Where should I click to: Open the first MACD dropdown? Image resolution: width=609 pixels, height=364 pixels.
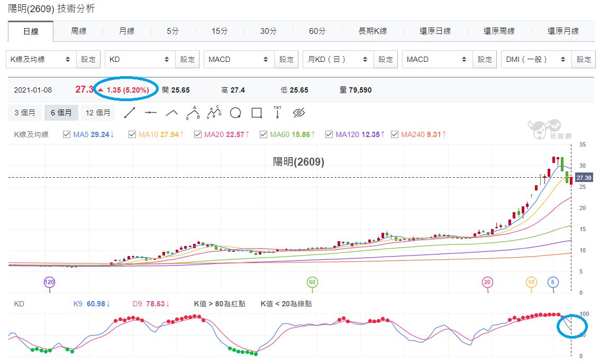coord(239,59)
